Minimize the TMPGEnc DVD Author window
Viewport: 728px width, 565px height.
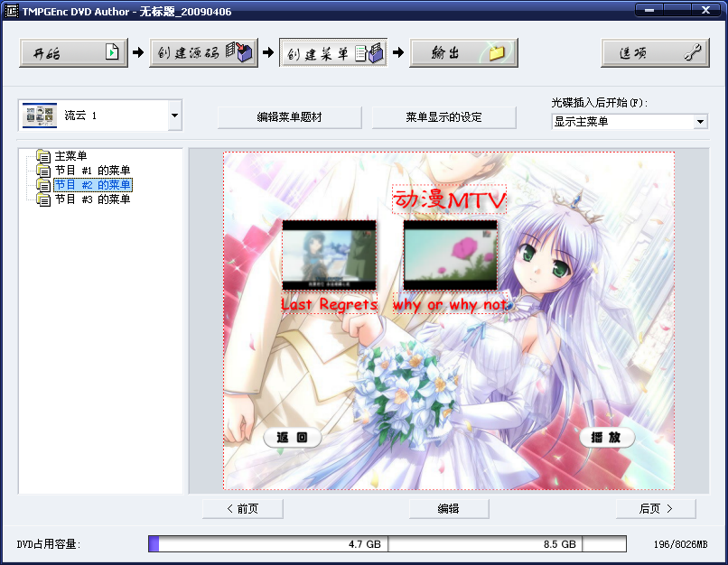pos(649,10)
